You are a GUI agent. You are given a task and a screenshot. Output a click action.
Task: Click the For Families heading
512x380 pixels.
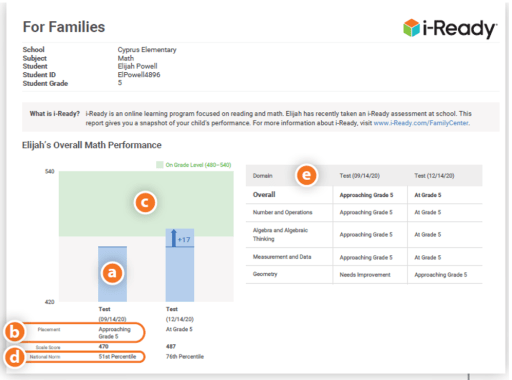click(64, 27)
